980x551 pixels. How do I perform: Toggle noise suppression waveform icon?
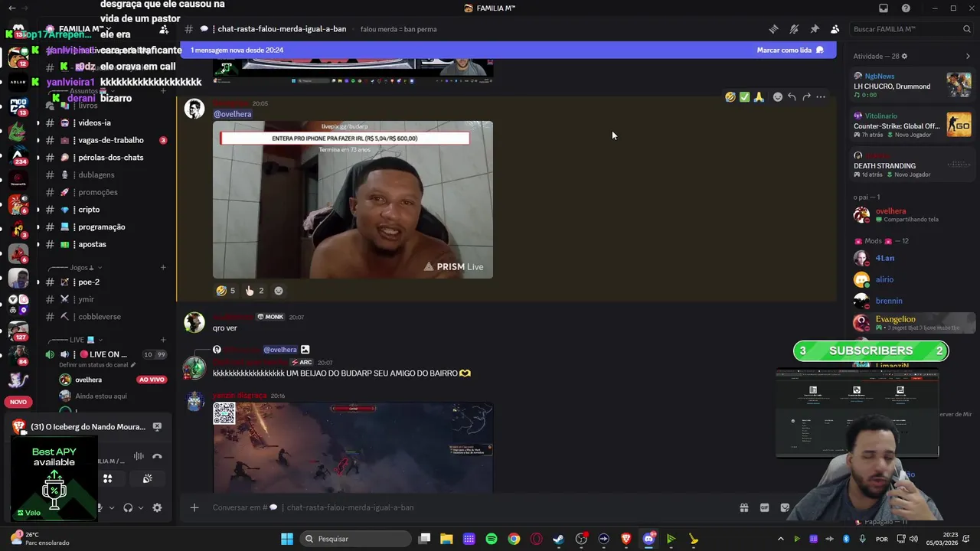tap(139, 456)
